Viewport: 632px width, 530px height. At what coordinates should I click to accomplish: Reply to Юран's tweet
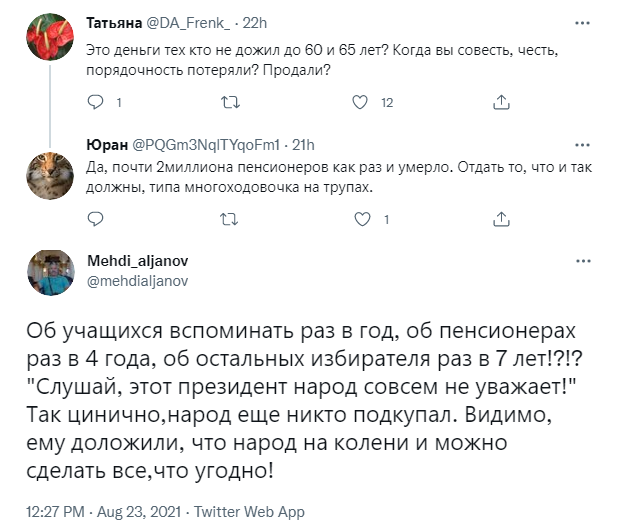click(x=96, y=218)
